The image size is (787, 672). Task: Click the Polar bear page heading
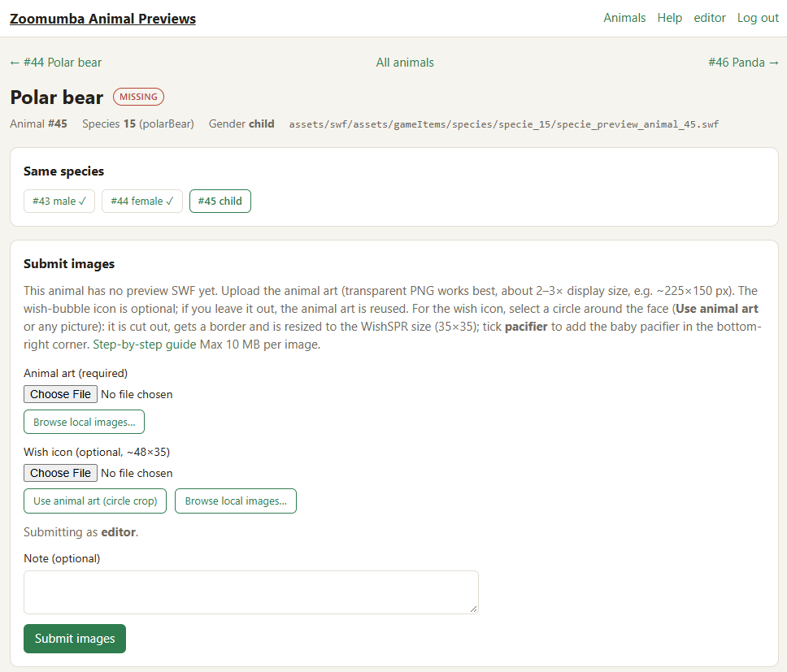point(57,98)
